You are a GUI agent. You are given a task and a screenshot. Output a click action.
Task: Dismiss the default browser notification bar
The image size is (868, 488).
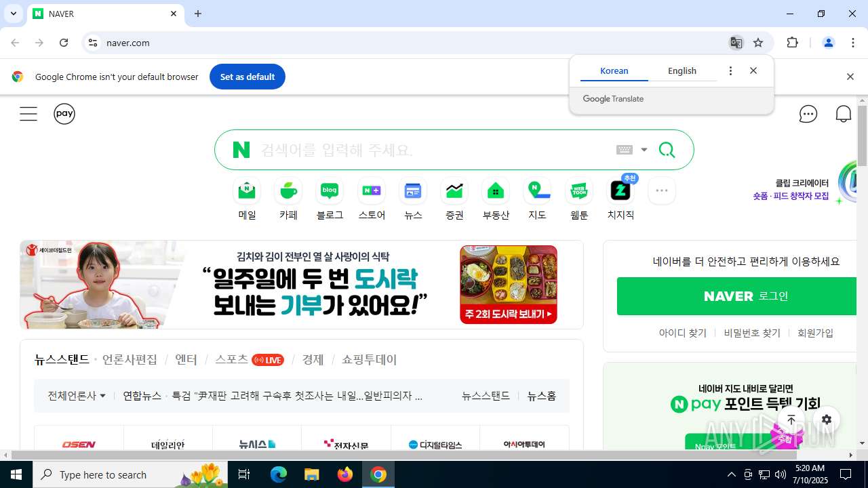850,77
